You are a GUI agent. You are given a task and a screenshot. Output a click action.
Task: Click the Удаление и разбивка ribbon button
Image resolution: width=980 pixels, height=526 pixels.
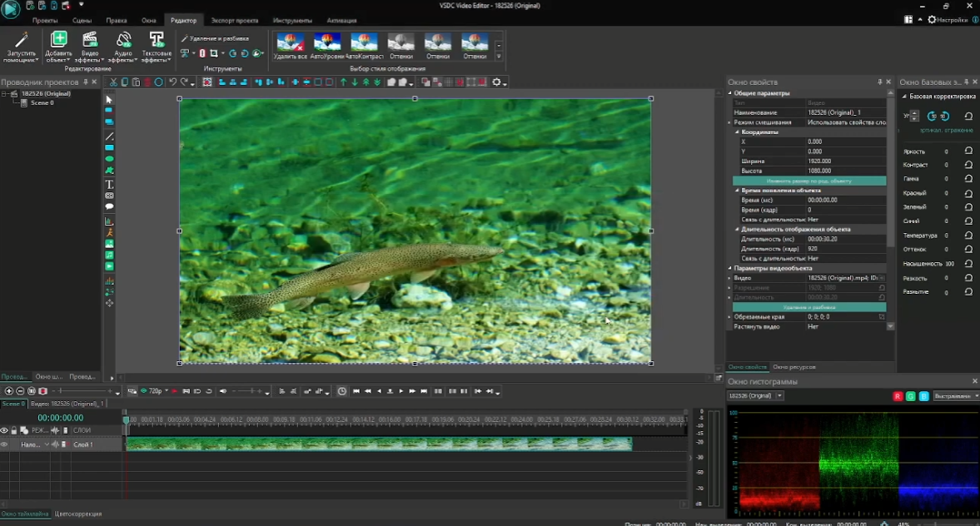click(x=215, y=39)
